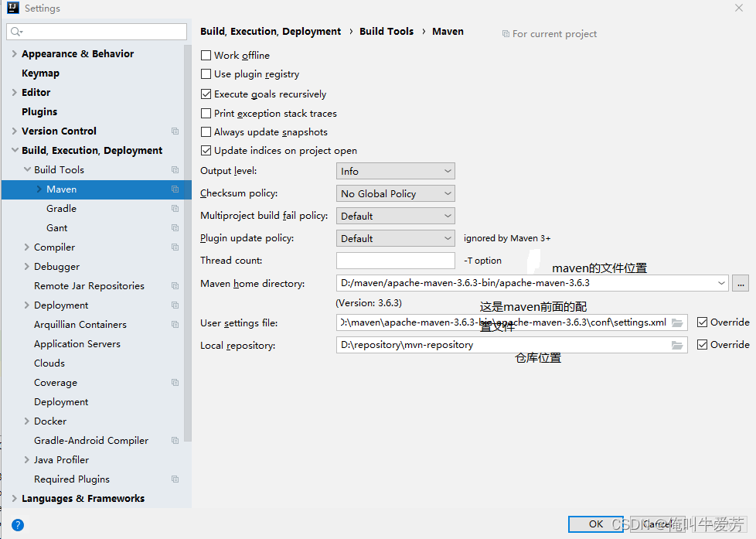Screen dimensions: 756x539
Task: Enable Use plugin registry checkbox
Action: [x=206, y=73]
